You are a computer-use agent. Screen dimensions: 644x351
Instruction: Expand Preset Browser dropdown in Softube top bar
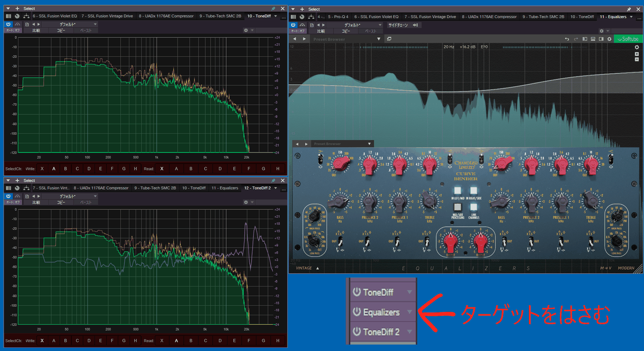pos(379,39)
